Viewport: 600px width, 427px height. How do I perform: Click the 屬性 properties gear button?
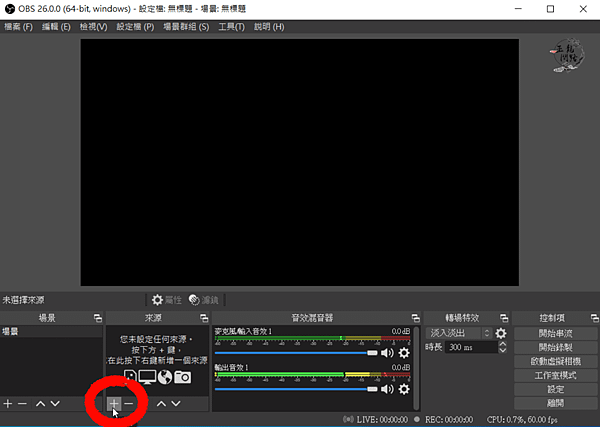point(166,300)
